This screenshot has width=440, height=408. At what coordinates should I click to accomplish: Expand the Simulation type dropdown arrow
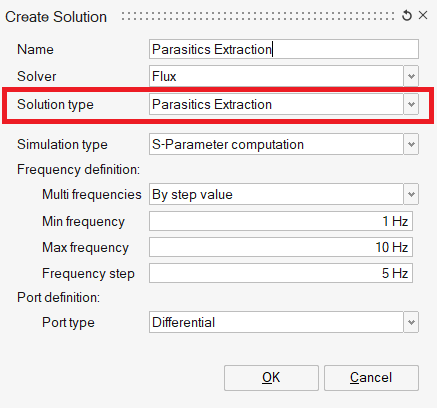(411, 144)
